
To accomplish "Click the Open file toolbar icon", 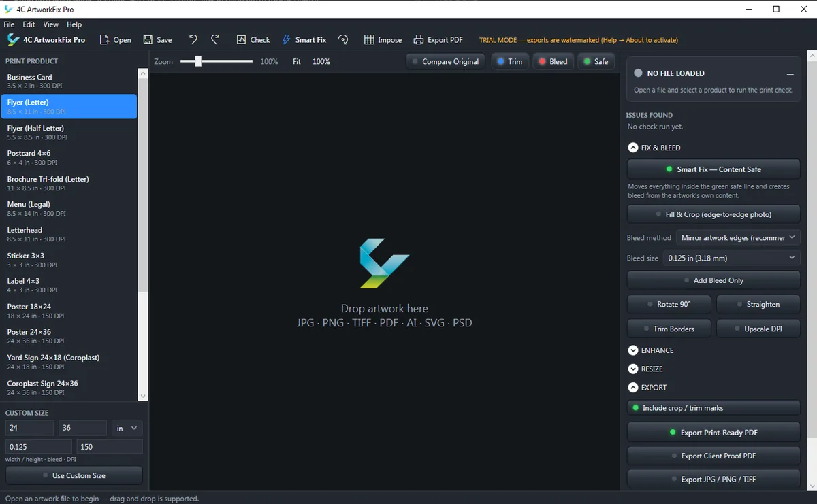I will tap(104, 40).
